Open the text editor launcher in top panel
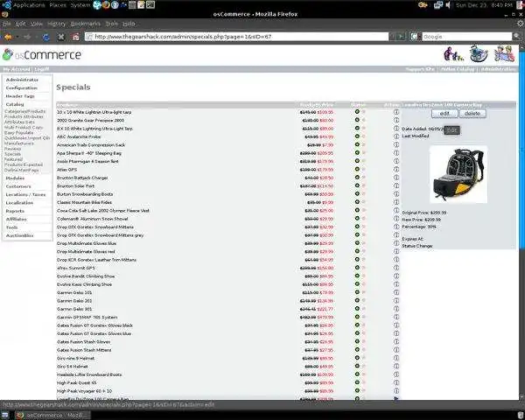Image resolution: width=525 pixels, height=420 pixels. coord(141,5)
